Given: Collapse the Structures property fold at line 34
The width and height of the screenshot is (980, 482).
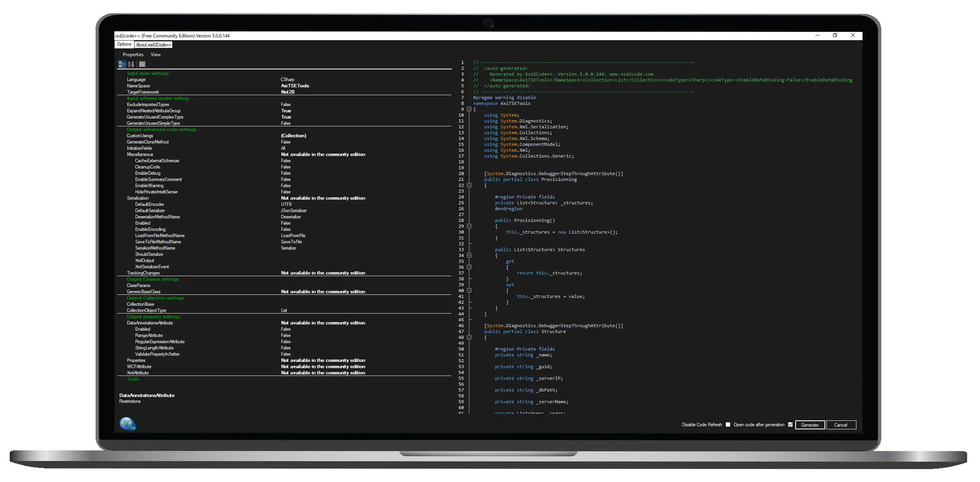Looking at the screenshot, I should (469, 255).
